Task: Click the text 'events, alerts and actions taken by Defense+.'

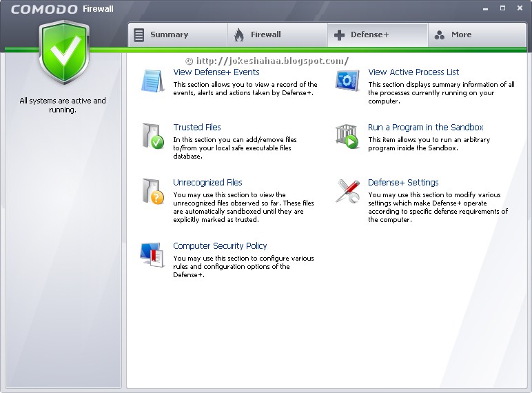Action: pyautogui.click(x=243, y=92)
